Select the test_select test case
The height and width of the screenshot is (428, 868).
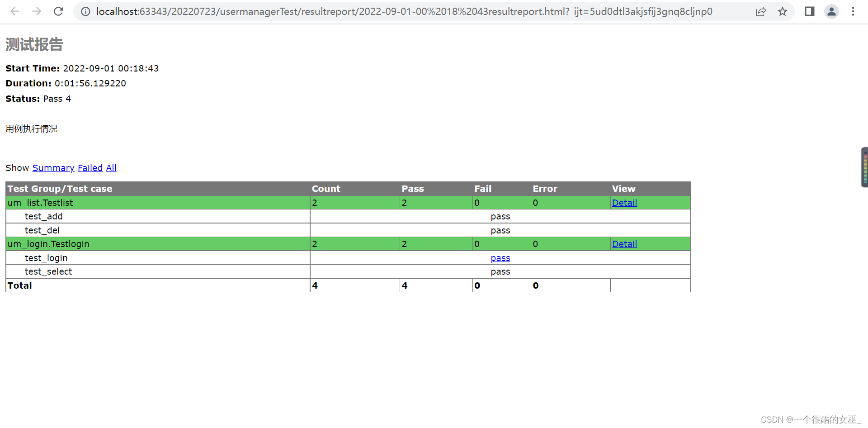pyautogui.click(x=48, y=271)
